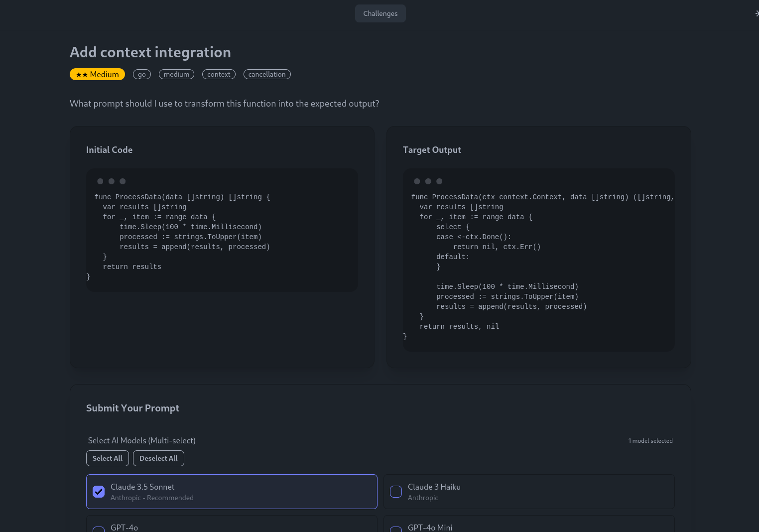
Task: Toggle the theme icon at top right
Action: pyautogui.click(x=757, y=13)
